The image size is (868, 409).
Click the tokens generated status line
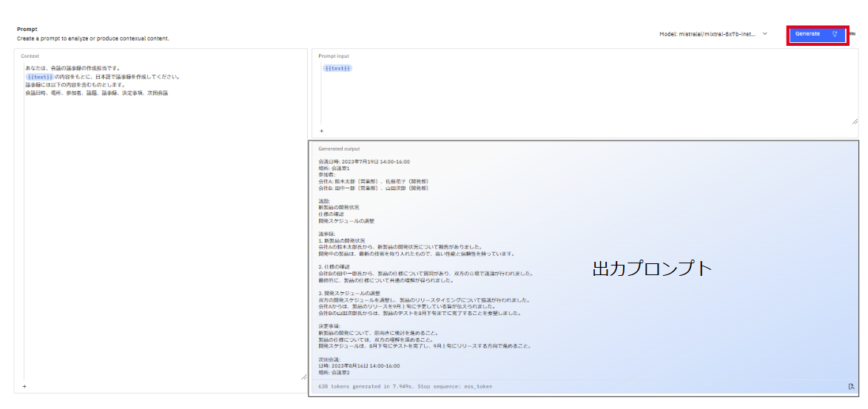click(405, 386)
